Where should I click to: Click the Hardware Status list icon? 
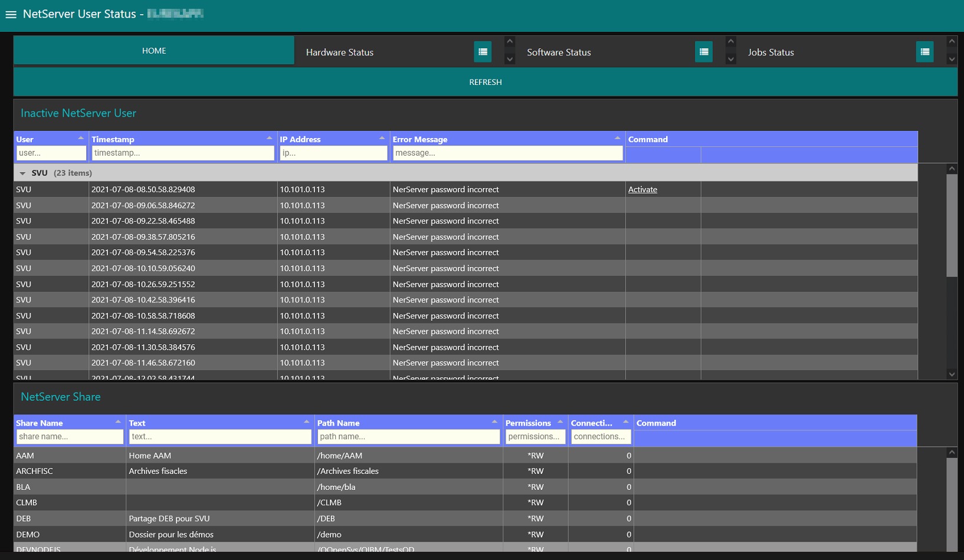coord(483,52)
